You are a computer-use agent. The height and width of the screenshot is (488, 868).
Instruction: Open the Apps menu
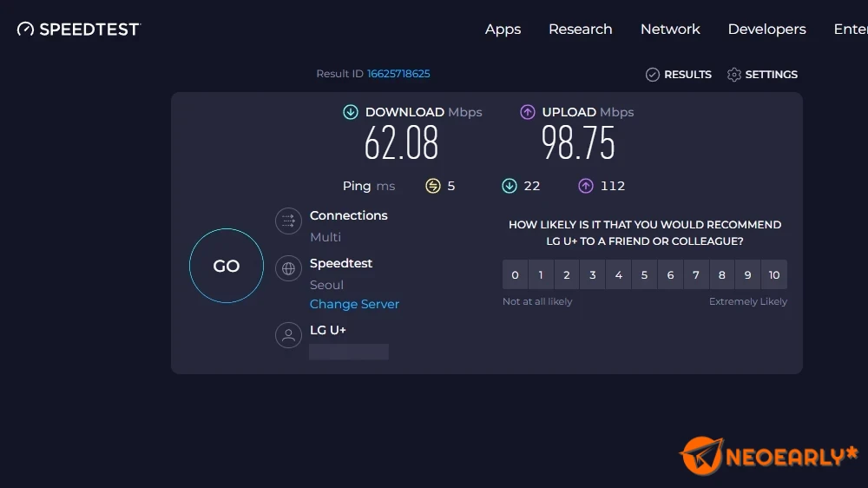point(503,30)
